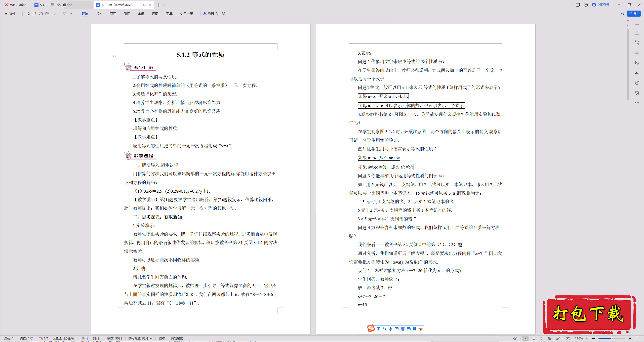Click the Save icon in quick toolbar

pos(28,14)
